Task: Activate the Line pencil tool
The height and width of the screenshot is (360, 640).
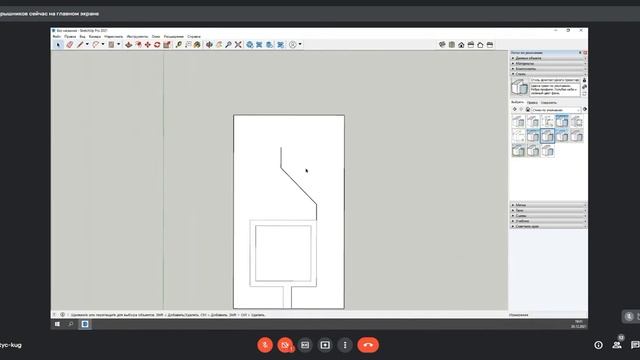Action: [x=80, y=44]
